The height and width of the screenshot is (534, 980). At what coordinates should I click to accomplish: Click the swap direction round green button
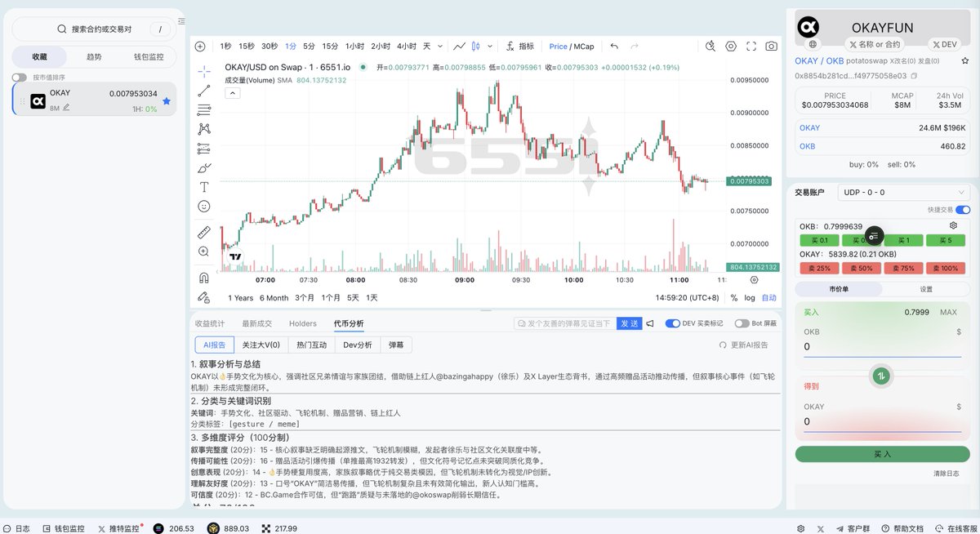point(881,376)
